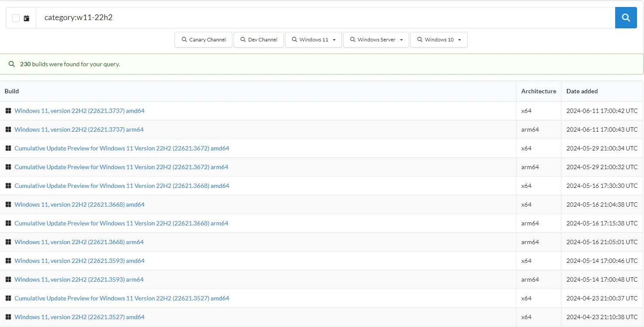Click the magnifier icon in the results banner
644x327 pixels.
[12, 64]
